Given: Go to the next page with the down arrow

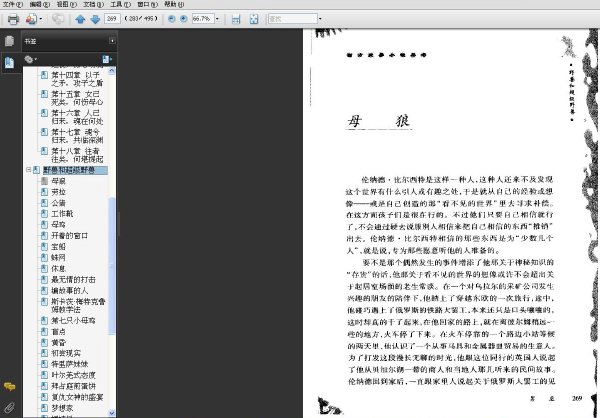Looking at the screenshot, I should 95,19.
